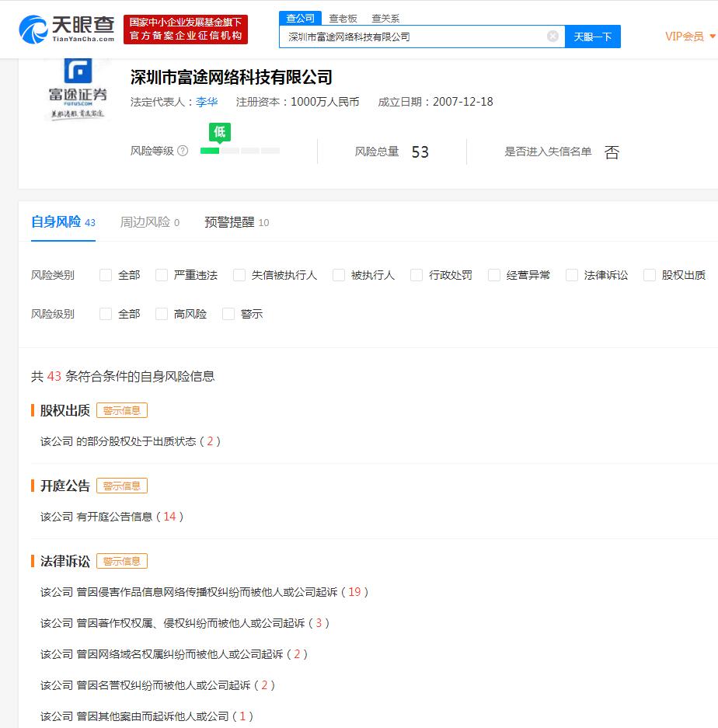Check the 警示 level filter
The width and height of the screenshot is (718, 728).
click(x=228, y=314)
